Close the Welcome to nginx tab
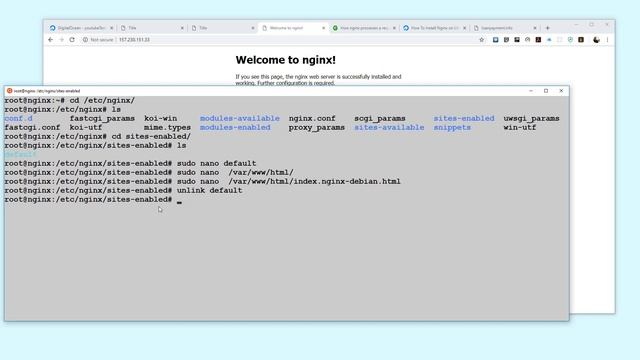 [323, 28]
